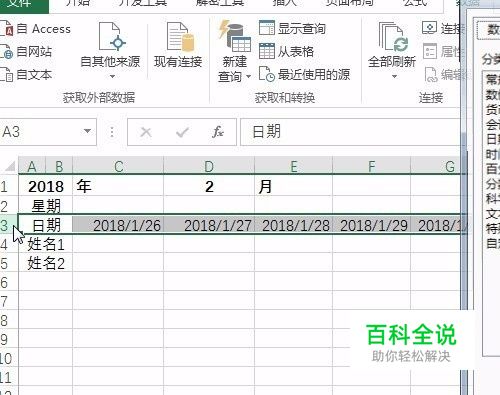
Task: Click 显示查询 show queries
Action: 292,28
